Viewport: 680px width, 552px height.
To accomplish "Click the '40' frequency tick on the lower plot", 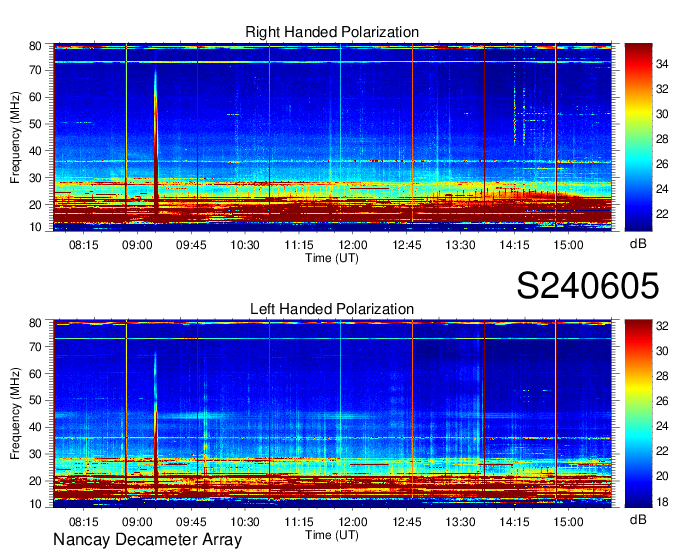I will [x=35, y=427].
